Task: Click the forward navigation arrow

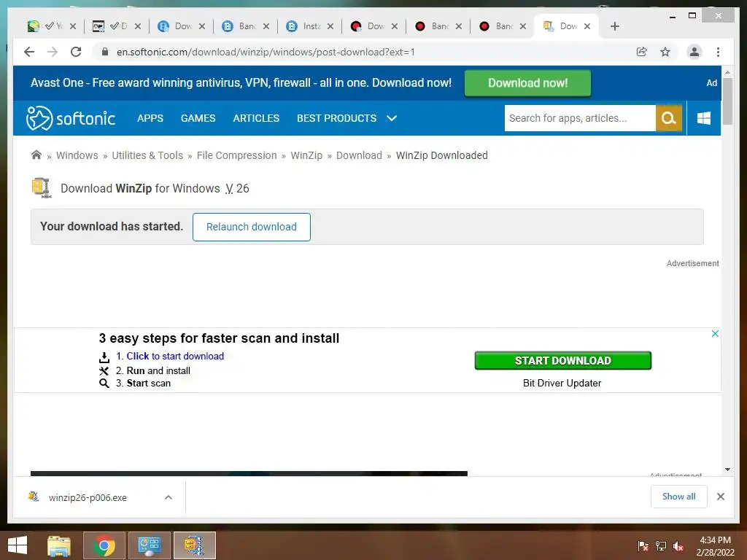Action: (x=53, y=52)
